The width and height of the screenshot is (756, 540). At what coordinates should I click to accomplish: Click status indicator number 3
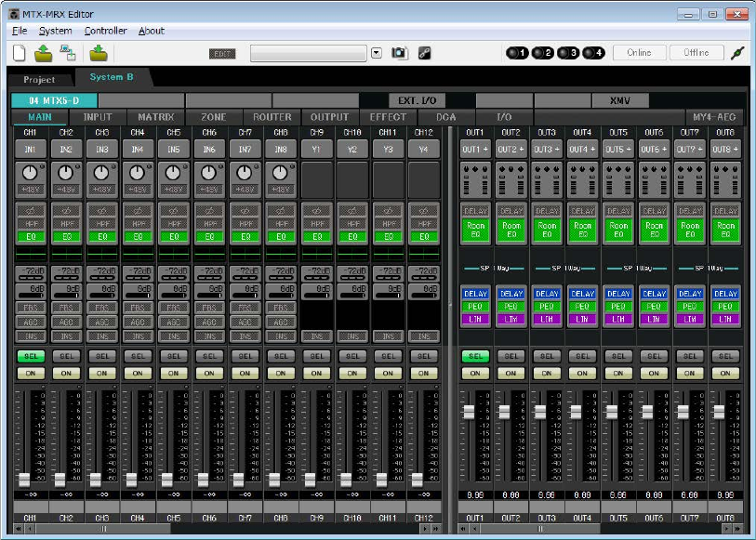tap(568, 53)
